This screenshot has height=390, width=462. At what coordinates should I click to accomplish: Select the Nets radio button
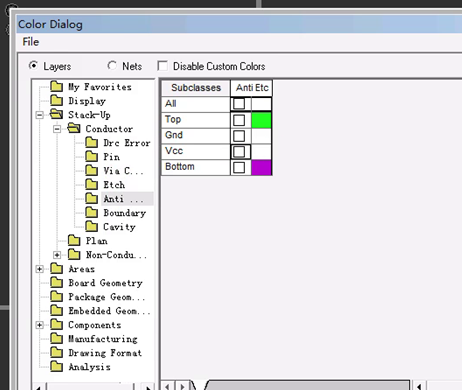pos(112,65)
